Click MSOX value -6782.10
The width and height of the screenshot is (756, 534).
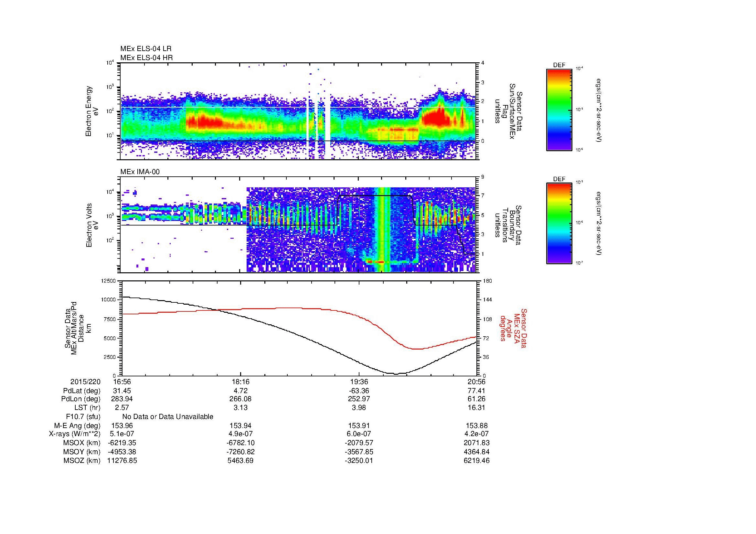[241, 443]
